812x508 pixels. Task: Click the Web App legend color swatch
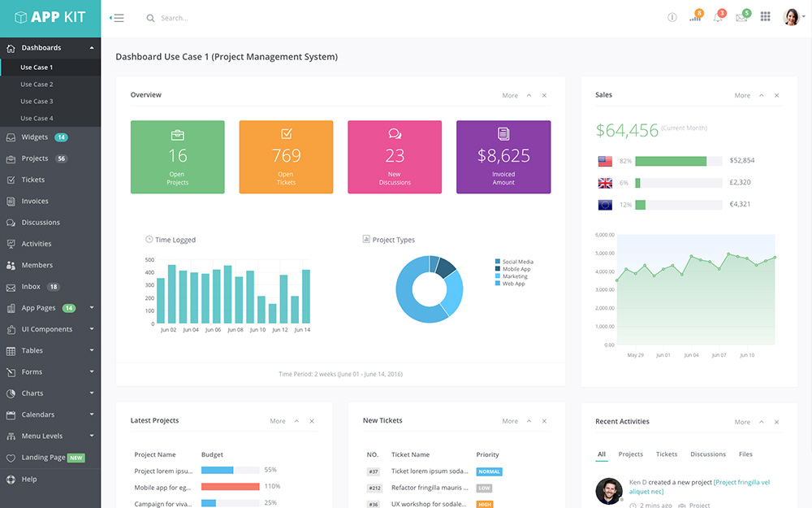[x=498, y=284]
